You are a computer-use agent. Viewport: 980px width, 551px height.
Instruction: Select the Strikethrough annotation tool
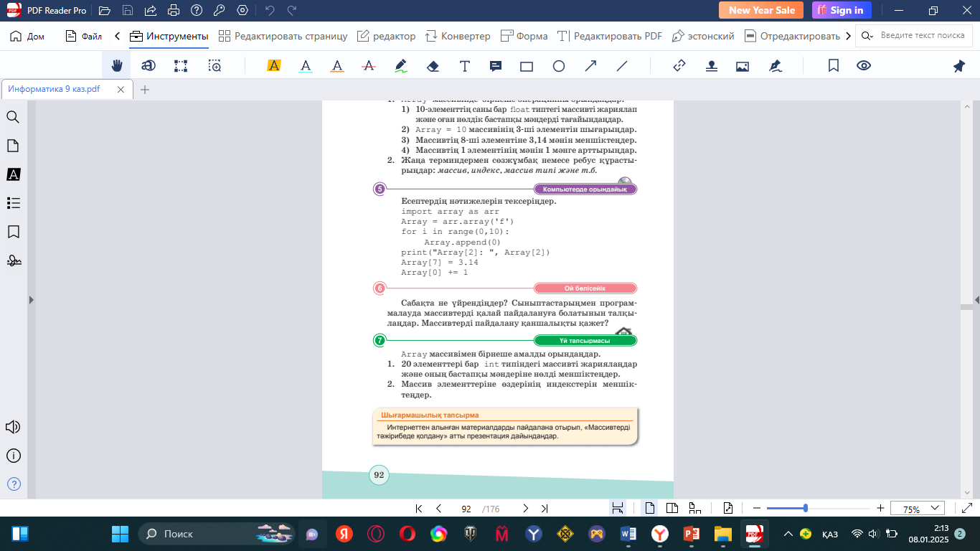[369, 66]
